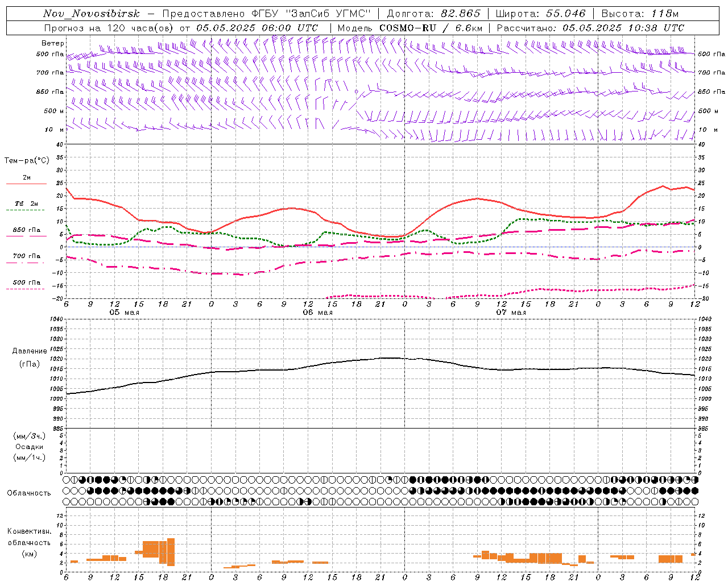Click the '05 мая' date label
The width and height of the screenshot is (728, 582).
(125, 313)
